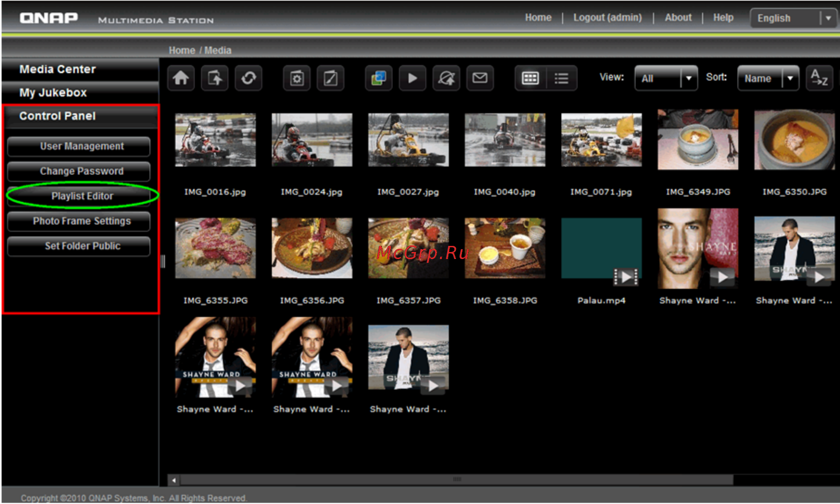
Task: Select the IMG_6350.JPG soup thumbnail
Action: click(794, 140)
